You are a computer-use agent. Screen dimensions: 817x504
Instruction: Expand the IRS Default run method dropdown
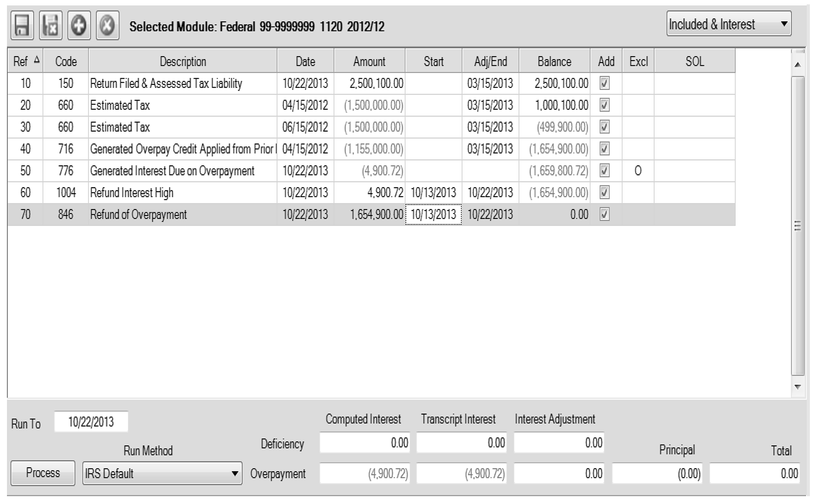tap(162, 473)
